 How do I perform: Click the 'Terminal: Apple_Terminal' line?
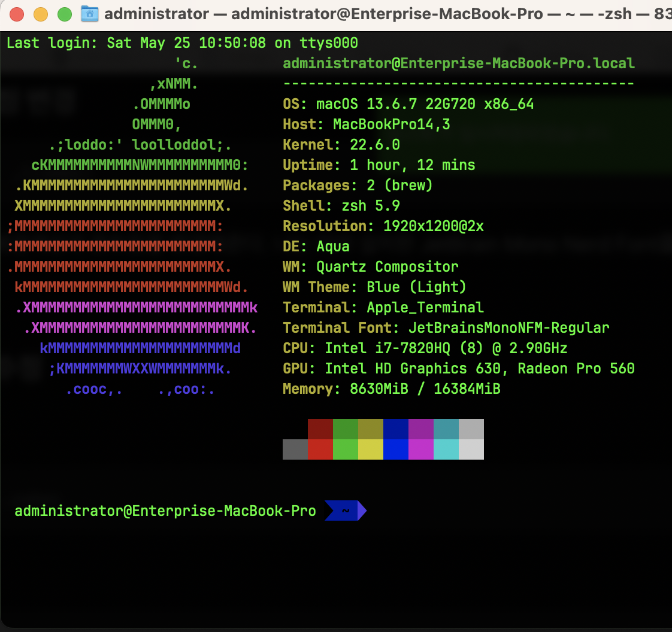(383, 308)
